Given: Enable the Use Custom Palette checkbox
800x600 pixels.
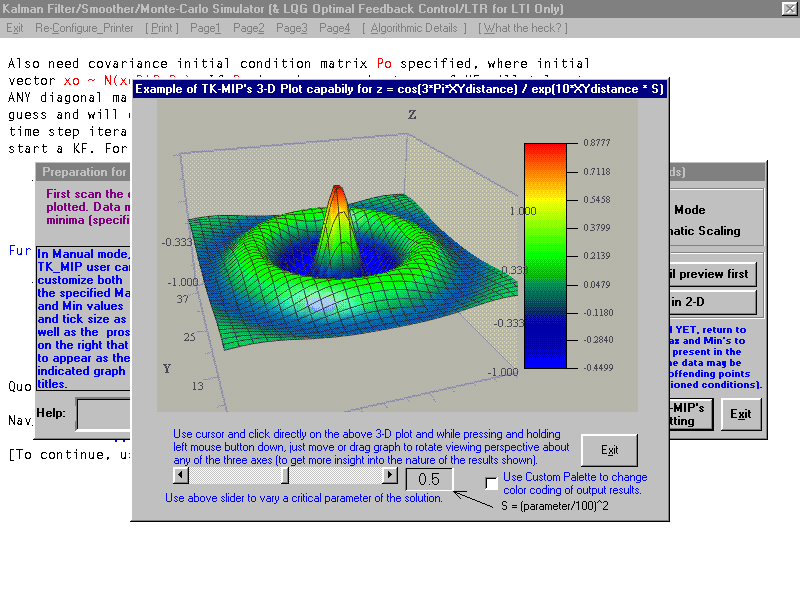Looking at the screenshot, I should (x=491, y=483).
